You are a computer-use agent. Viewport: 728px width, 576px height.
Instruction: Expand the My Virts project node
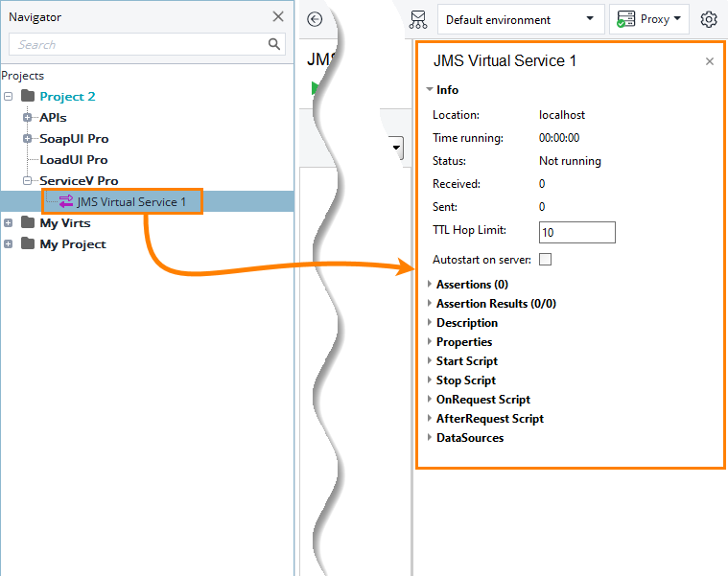(8, 223)
